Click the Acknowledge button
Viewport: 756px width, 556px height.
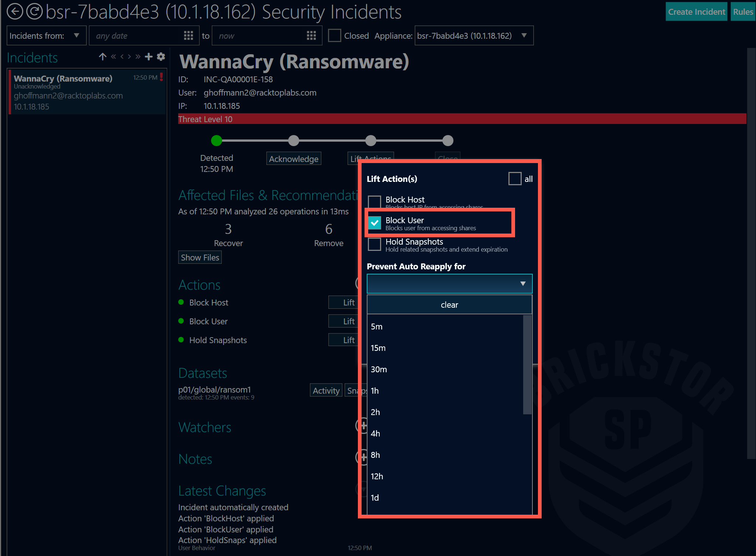coord(294,159)
